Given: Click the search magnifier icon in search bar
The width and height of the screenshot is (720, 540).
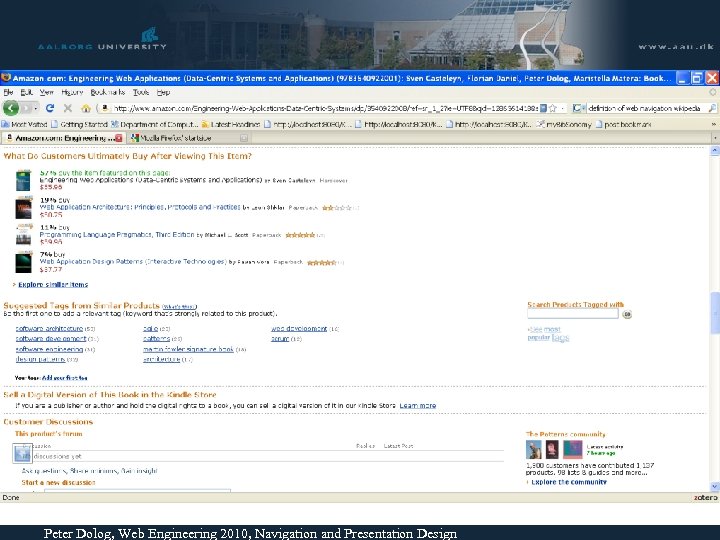Looking at the screenshot, I should pos(712,108).
